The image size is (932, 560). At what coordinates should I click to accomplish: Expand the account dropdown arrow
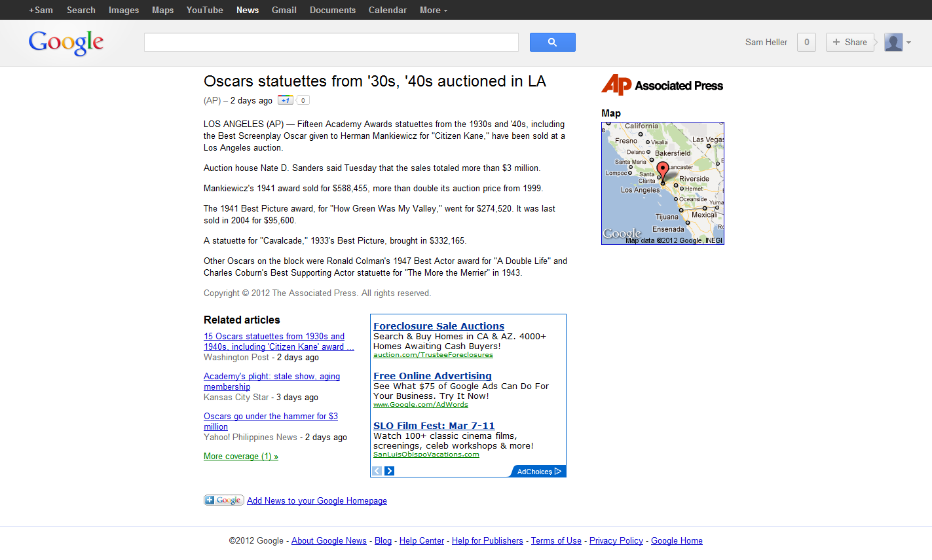point(908,43)
